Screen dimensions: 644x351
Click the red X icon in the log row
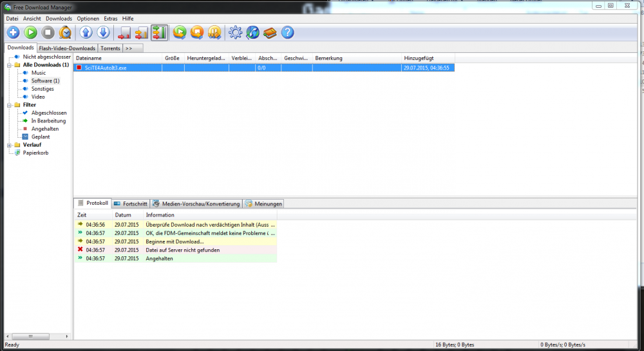80,250
